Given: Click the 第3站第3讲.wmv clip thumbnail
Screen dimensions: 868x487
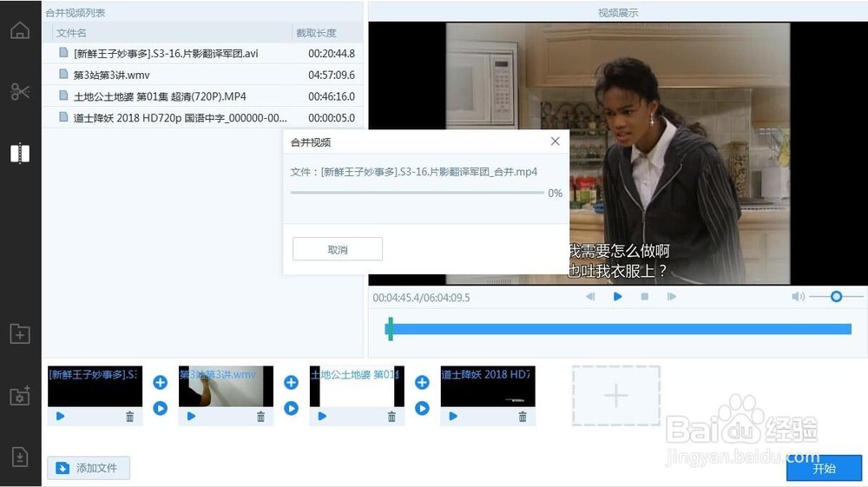Looking at the screenshot, I should (226, 386).
